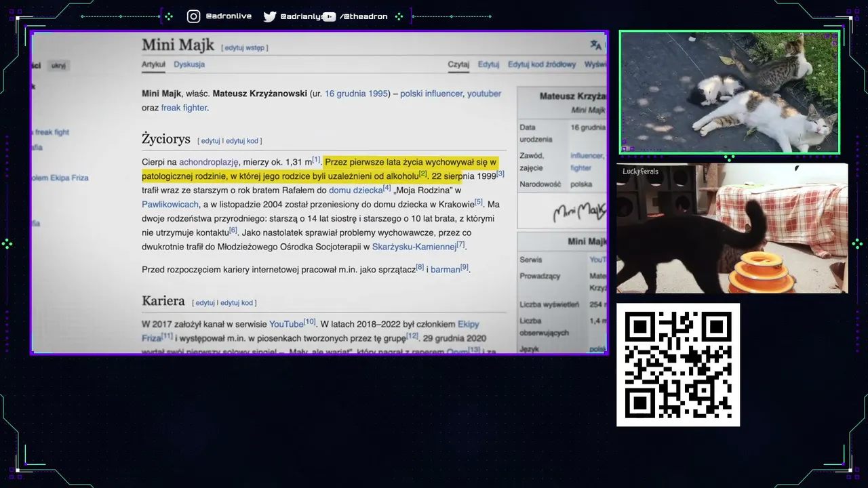Click the Instagram icon beside @adronlive
Screen dimensions: 868x488
tap(194, 16)
